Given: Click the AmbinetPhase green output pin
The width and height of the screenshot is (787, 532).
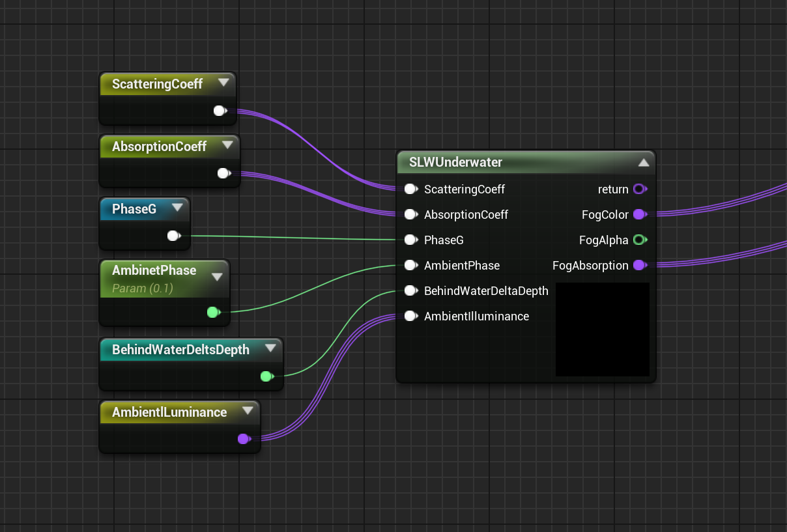Looking at the screenshot, I should [x=212, y=313].
